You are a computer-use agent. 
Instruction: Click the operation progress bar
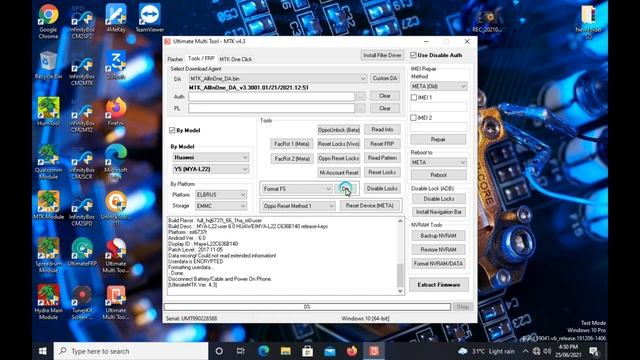pos(307,307)
